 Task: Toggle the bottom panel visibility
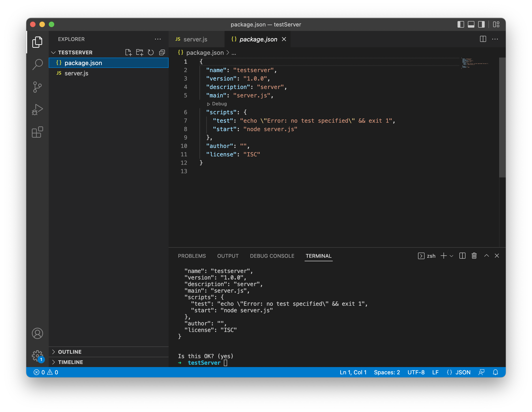click(x=471, y=24)
